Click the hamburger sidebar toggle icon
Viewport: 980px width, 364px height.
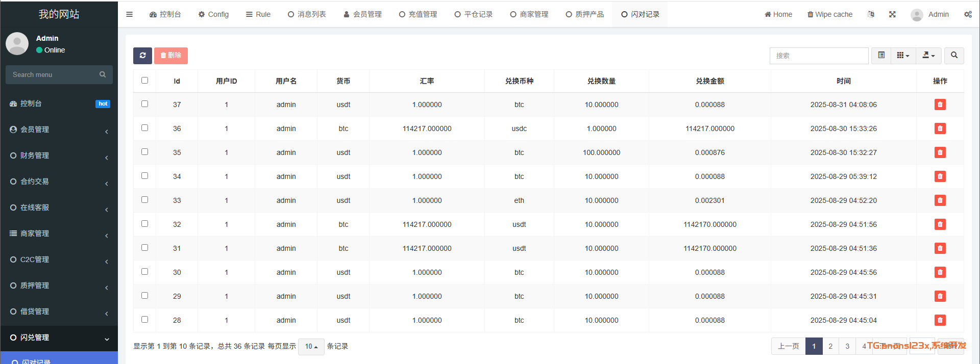coord(130,14)
